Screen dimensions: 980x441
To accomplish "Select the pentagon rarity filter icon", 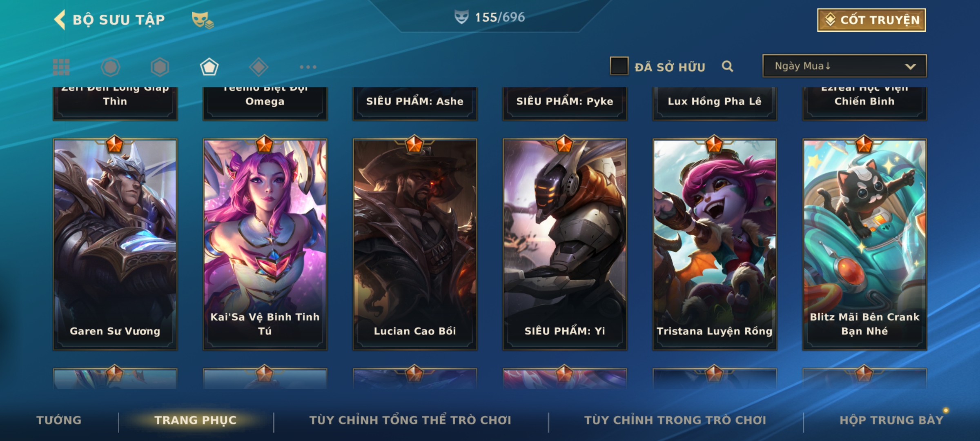I will pos(209,67).
